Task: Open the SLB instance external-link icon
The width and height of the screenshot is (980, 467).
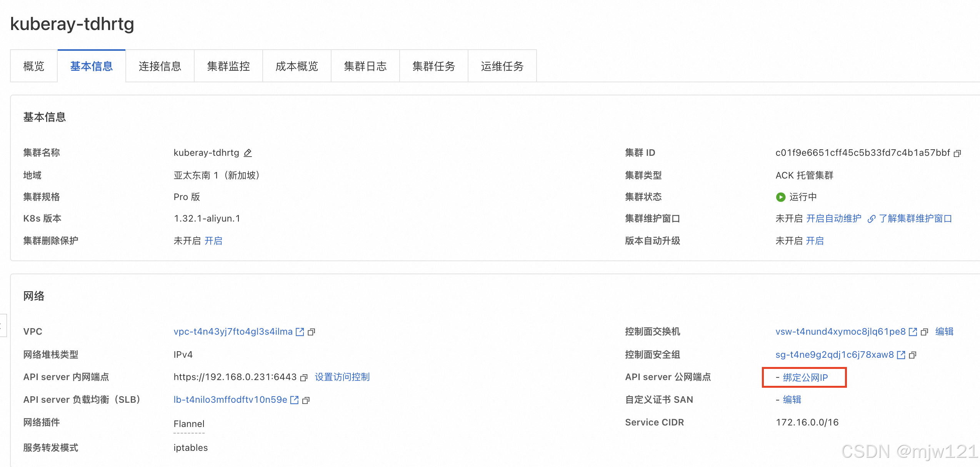Action: click(x=294, y=400)
